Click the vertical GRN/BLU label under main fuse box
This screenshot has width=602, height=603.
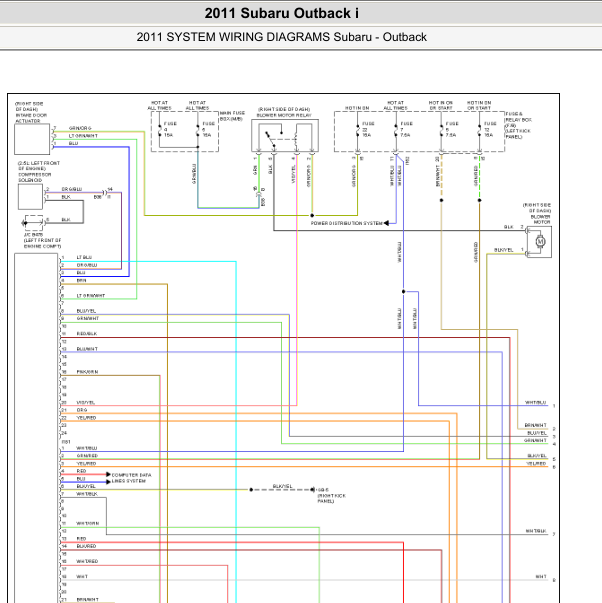click(194, 174)
